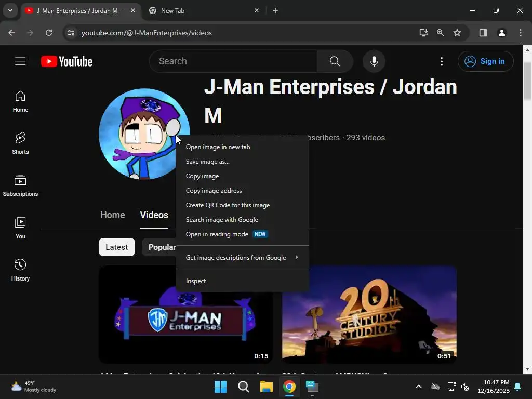Bookmark this page with star icon
The width and height of the screenshot is (532, 399).
pyautogui.click(x=457, y=33)
